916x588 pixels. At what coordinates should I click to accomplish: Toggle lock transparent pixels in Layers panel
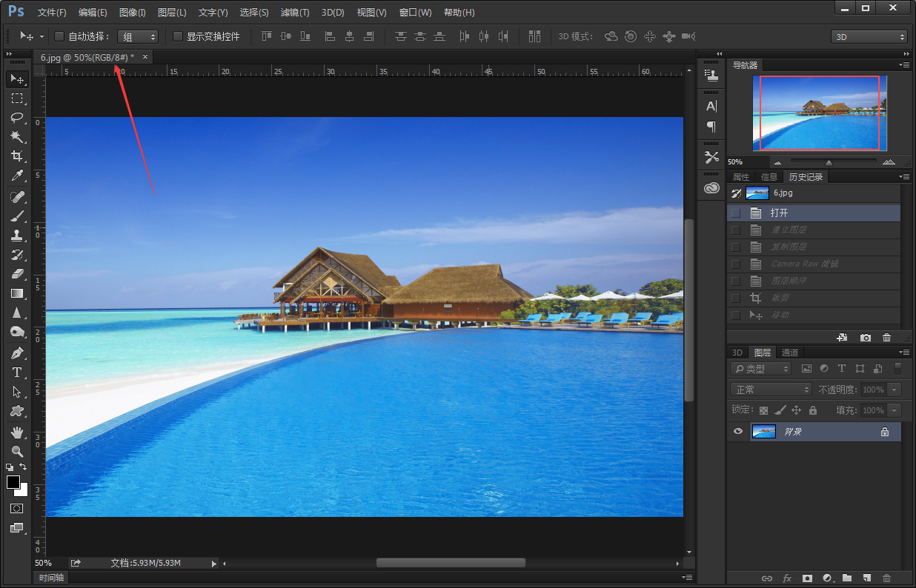pyautogui.click(x=763, y=410)
